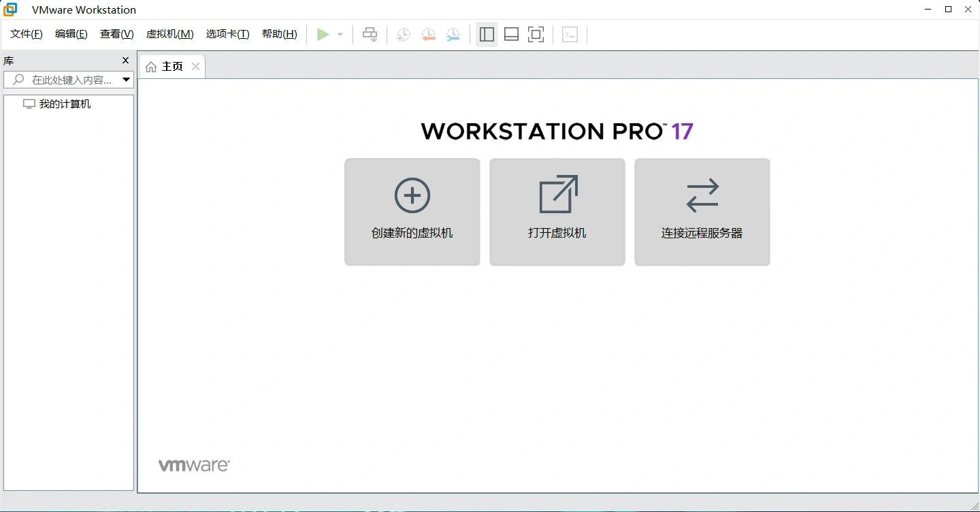The height and width of the screenshot is (512, 980).
Task: Toggle the library sidebar view icon
Action: point(487,35)
